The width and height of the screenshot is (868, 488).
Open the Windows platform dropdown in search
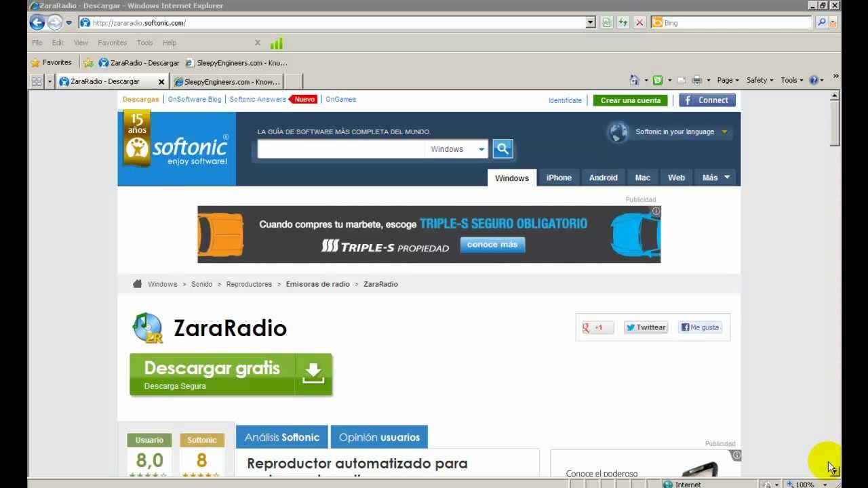click(456, 149)
